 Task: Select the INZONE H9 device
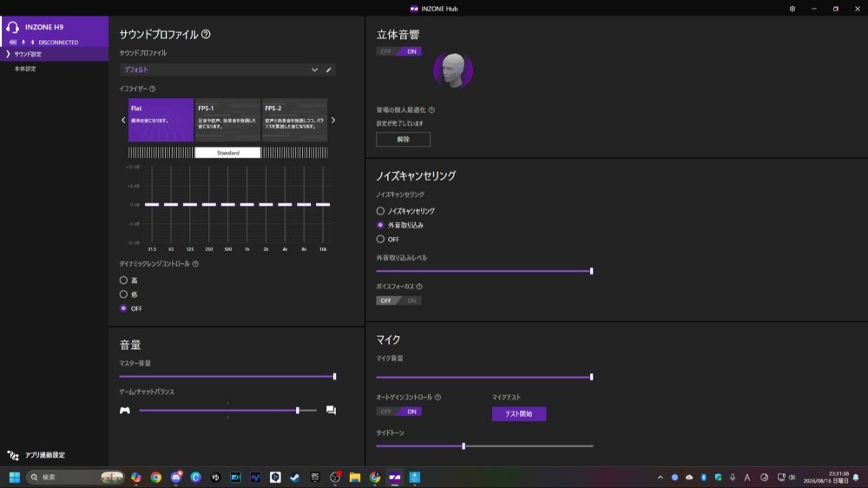(x=54, y=31)
